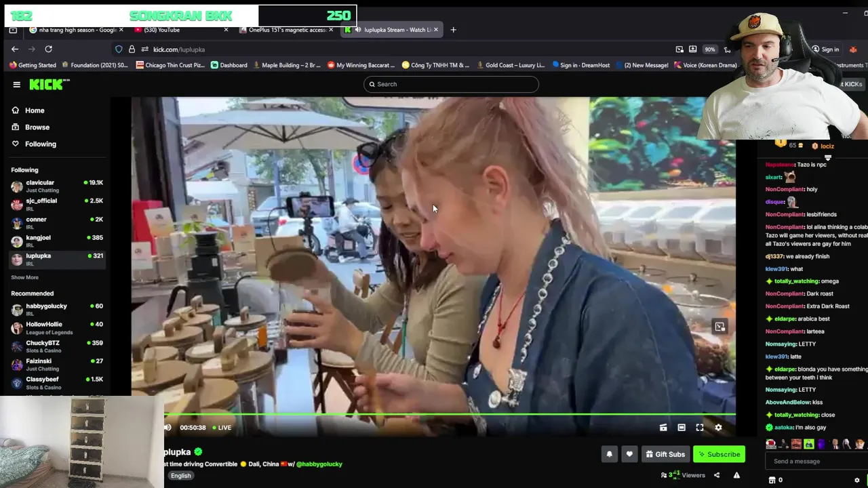Image resolution: width=868 pixels, height=488 pixels.
Task: Open the Kick hamburger sidebar menu
Action: 16,85
